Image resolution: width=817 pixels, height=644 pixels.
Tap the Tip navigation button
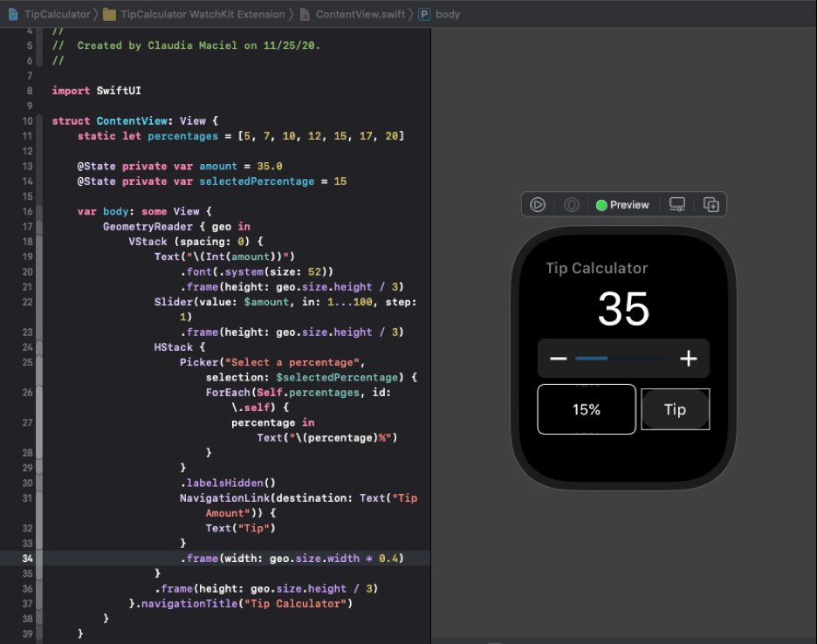tap(675, 409)
